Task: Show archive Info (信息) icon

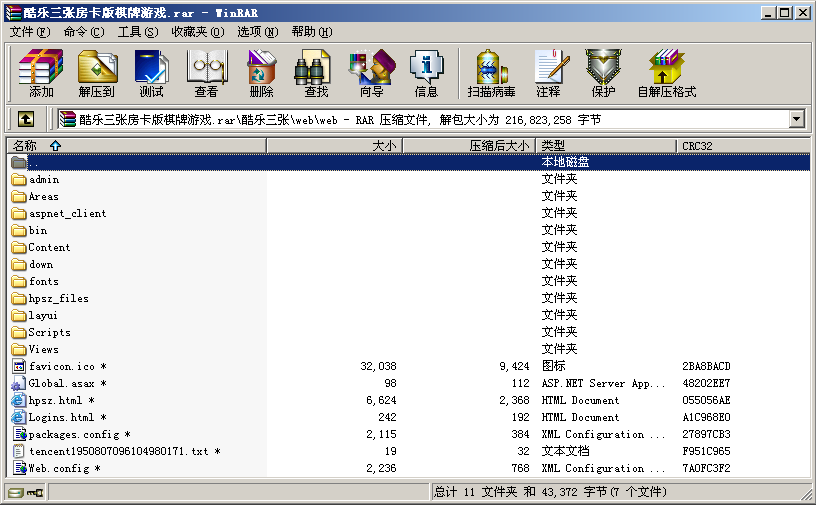Action: (426, 73)
